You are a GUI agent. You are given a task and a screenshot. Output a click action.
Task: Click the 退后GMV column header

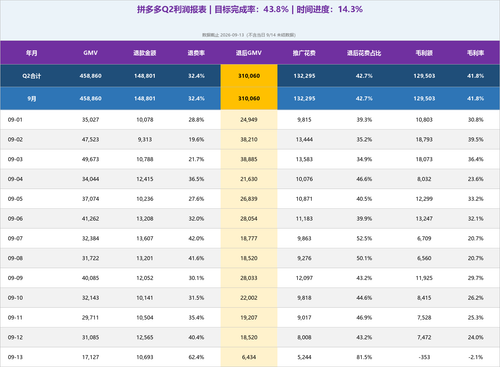[x=249, y=53]
